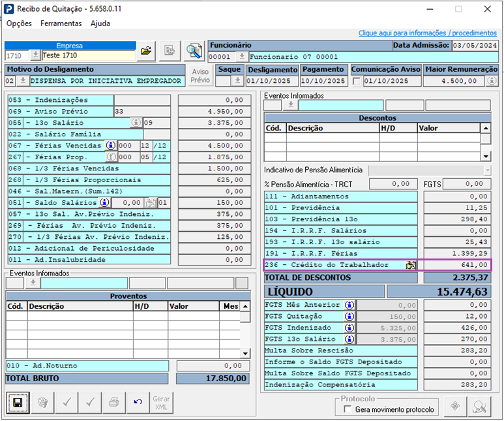Viewport: 504px width, 421px height.
Task: Click the info icon next to FGTS Indenizado
Action: click(x=349, y=328)
